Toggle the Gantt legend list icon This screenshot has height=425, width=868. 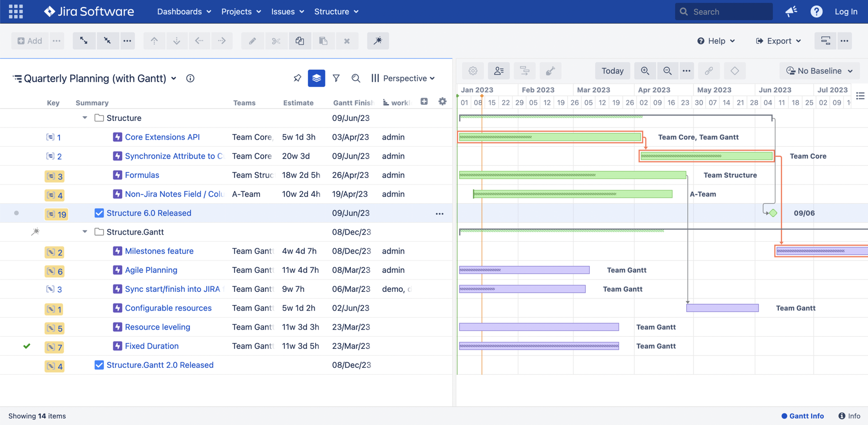click(x=860, y=96)
